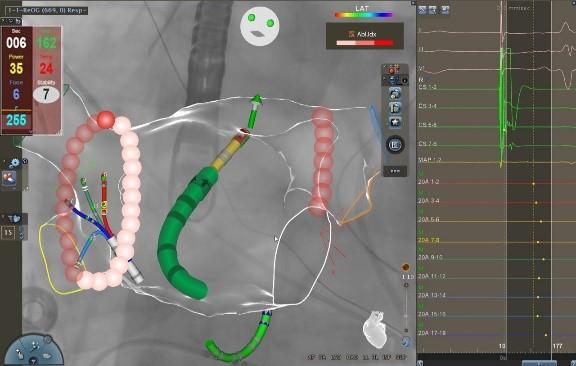Screen dimensions: 576x366
Task: Click the AblIdx red gradient color bar
Action: pyautogui.click(x=365, y=43)
